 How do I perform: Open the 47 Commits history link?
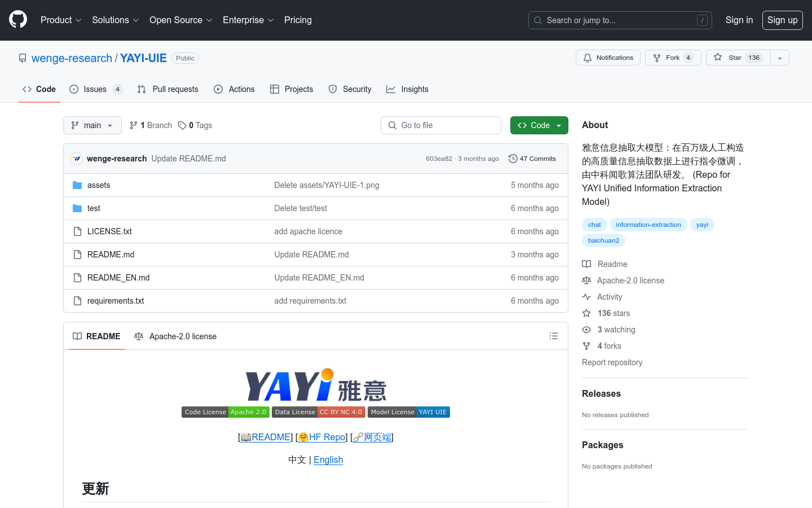tap(532, 159)
